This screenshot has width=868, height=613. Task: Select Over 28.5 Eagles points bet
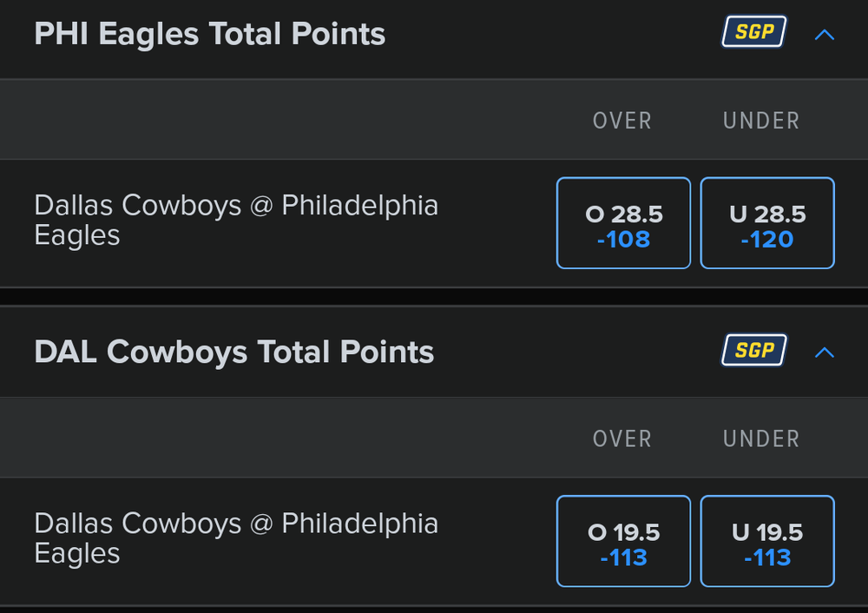(x=623, y=223)
